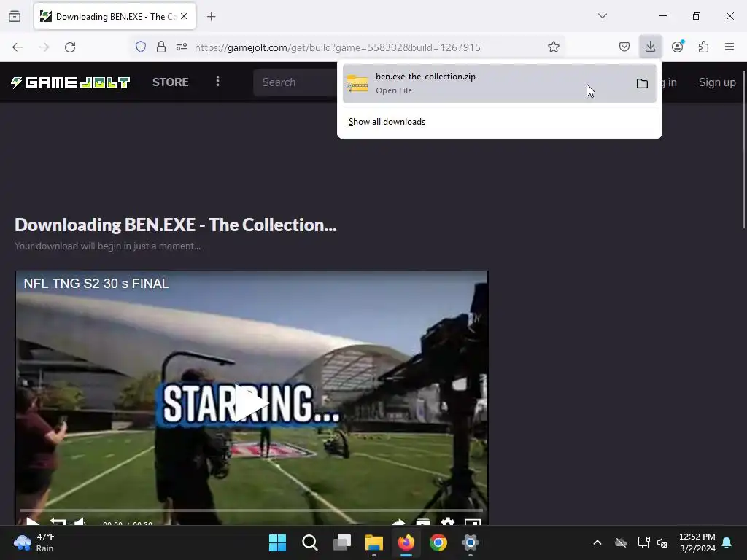Image resolution: width=747 pixels, height=560 pixels.
Task: Click the Sign up link
Action: tap(717, 82)
